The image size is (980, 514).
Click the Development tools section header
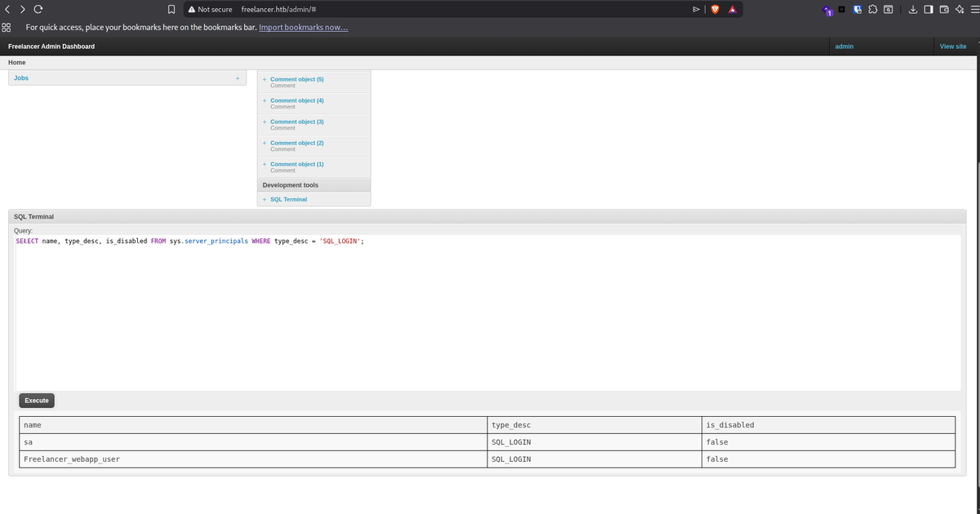click(314, 185)
